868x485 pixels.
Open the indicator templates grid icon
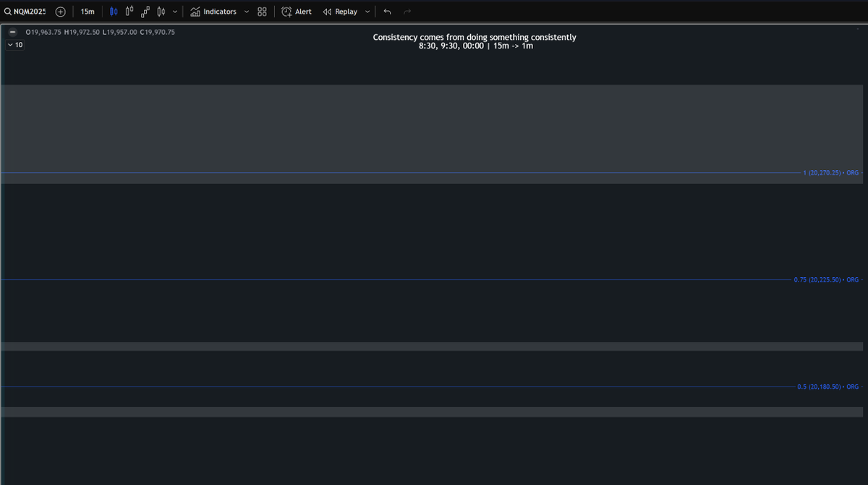click(x=262, y=12)
